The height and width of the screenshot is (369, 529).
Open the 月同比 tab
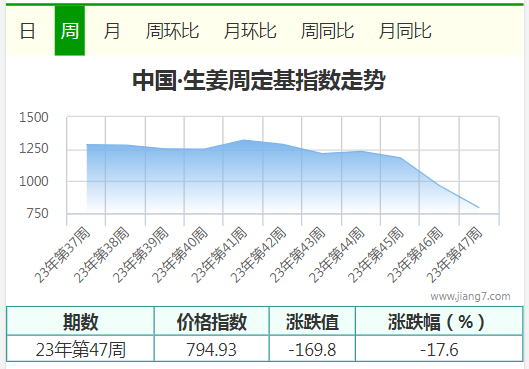(405, 31)
